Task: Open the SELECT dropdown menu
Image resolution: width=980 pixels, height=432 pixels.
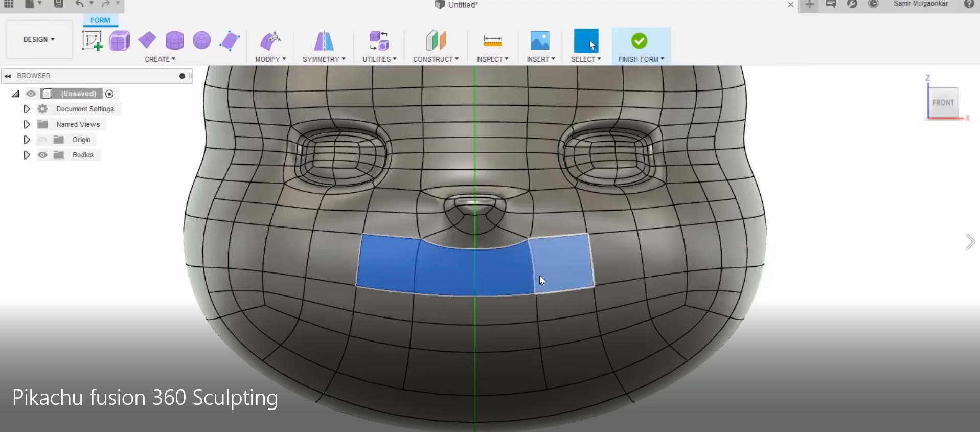Action: point(586,59)
